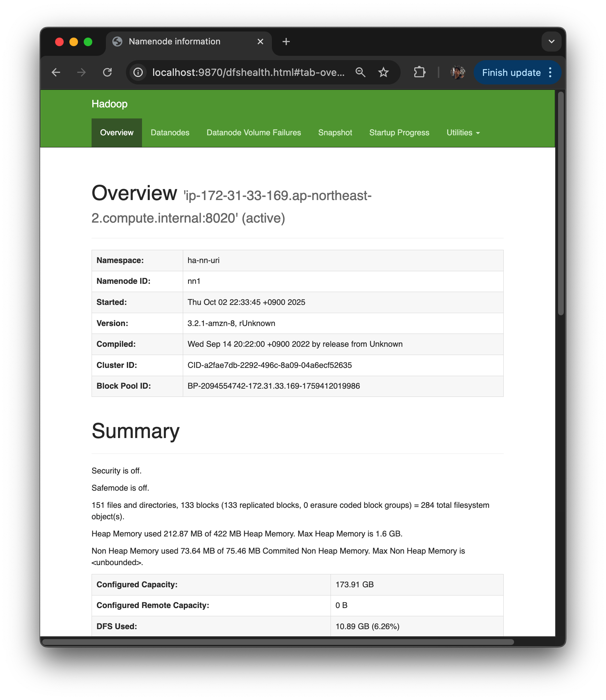Open Datanode Volume Failures tab
The height and width of the screenshot is (700, 606).
click(254, 133)
